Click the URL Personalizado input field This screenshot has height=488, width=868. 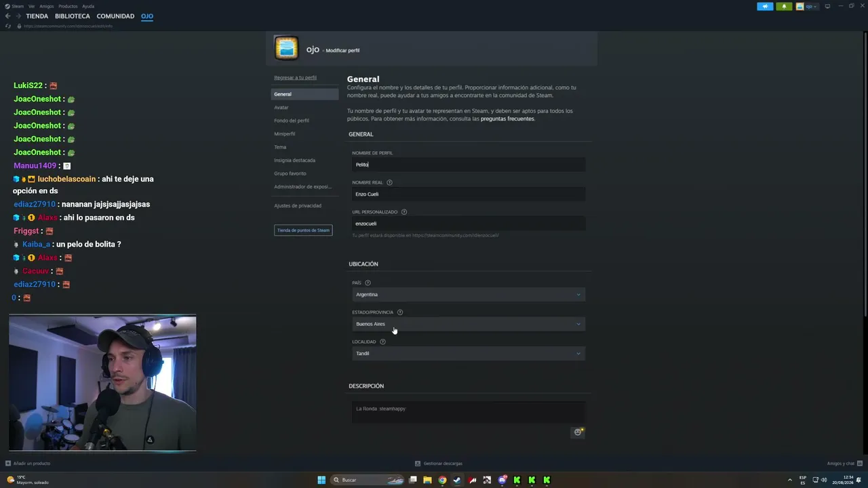pos(469,224)
